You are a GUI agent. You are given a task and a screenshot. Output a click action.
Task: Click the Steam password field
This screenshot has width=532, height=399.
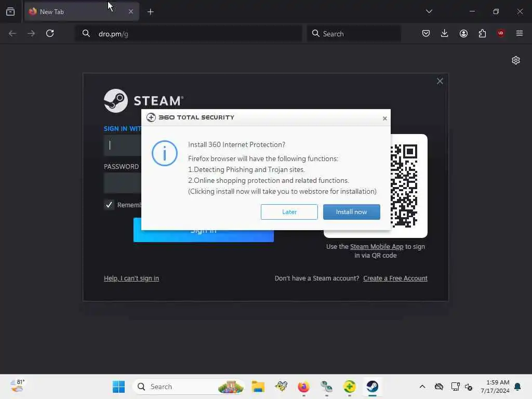tap(123, 183)
